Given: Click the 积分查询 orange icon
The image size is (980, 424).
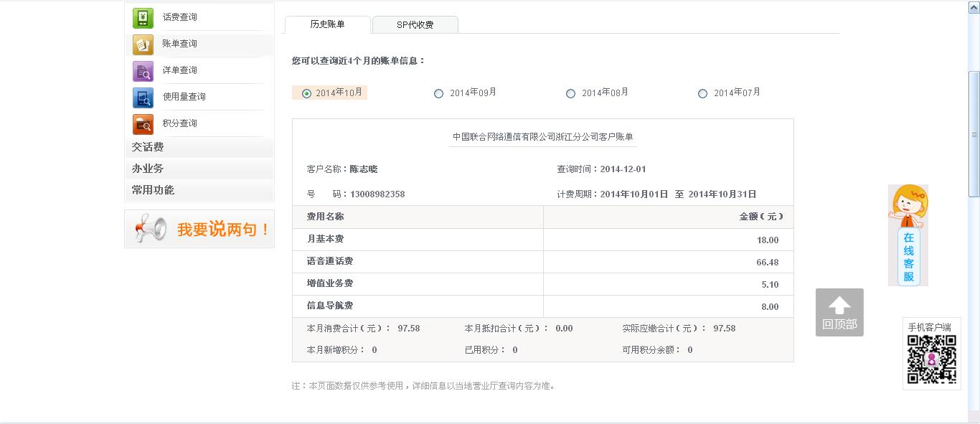Looking at the screenshot, I should point(143,124).
